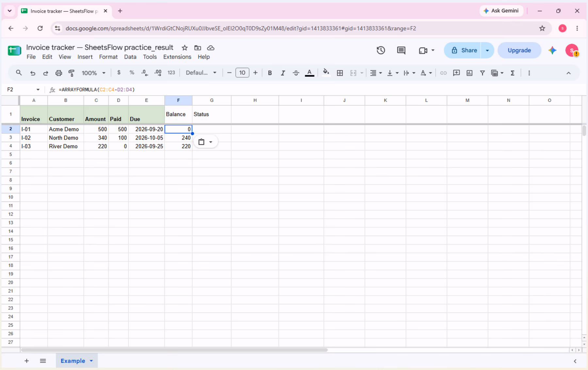Add a new sheet

tap(26, 361)
